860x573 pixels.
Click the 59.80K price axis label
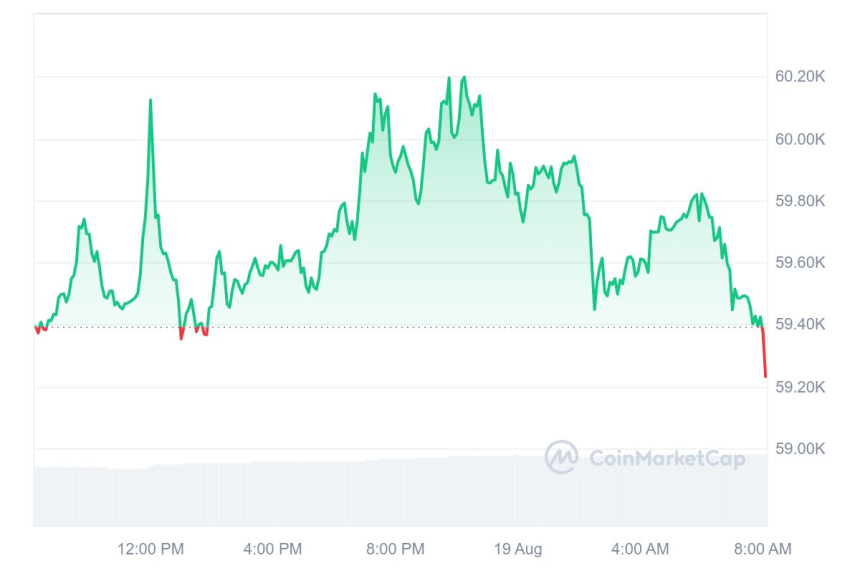coord(798,201)
